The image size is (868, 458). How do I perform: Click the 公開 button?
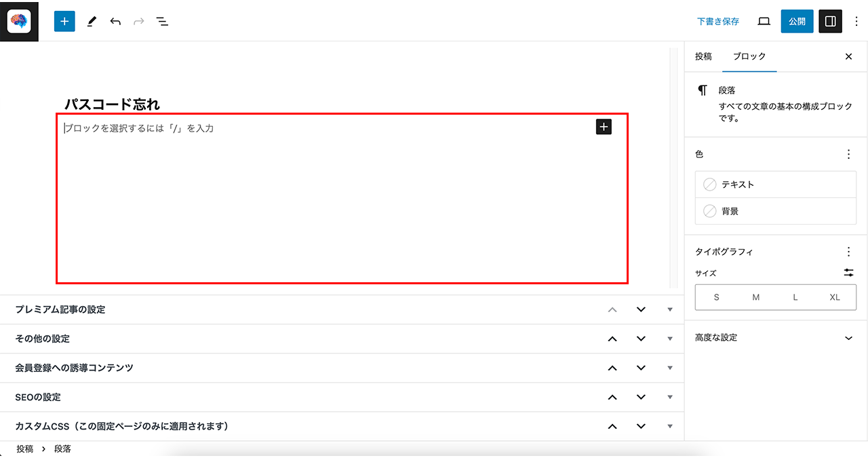797,21
